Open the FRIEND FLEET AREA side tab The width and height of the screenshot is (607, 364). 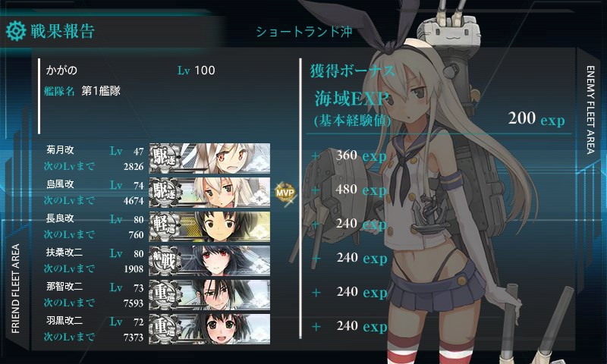pyautogui.click(x=15, y=289)
